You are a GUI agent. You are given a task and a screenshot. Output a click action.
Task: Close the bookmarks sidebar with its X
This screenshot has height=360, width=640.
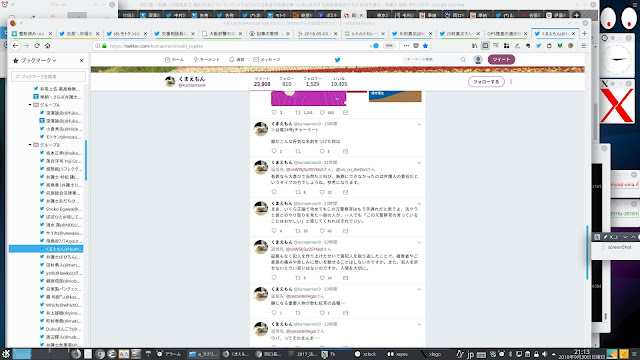81,60
